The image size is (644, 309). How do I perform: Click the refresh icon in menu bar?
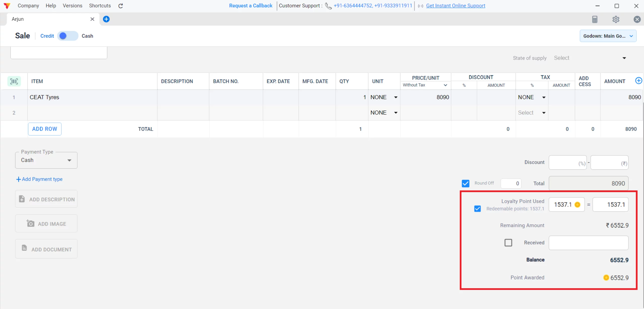pos(121,6)
